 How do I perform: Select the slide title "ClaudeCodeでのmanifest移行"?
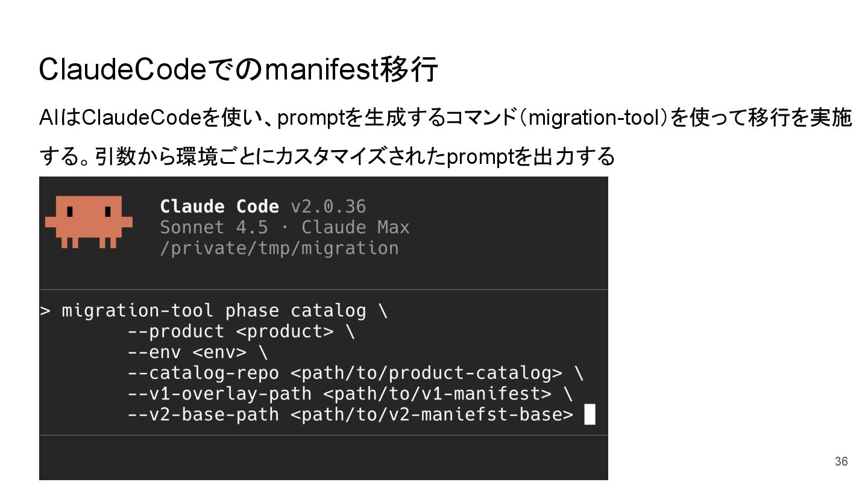click(238, 70)
